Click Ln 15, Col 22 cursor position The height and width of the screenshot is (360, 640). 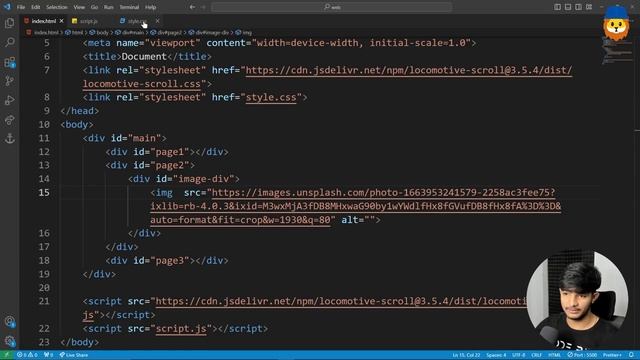coord(466,355)
